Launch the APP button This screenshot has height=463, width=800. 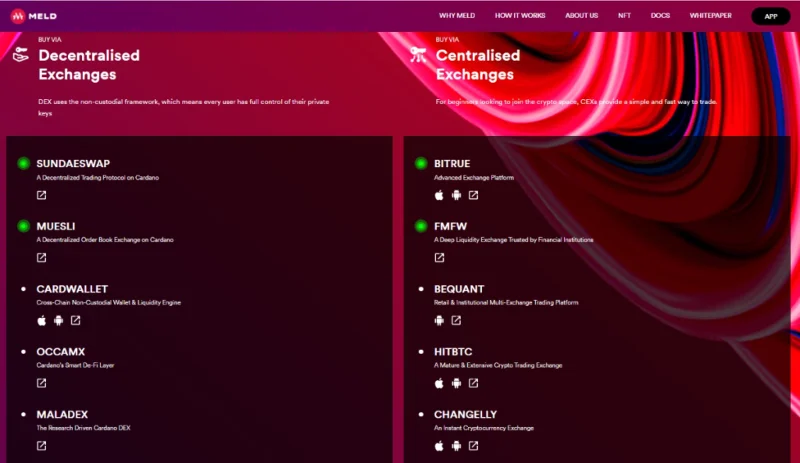(x=771, y=16)
